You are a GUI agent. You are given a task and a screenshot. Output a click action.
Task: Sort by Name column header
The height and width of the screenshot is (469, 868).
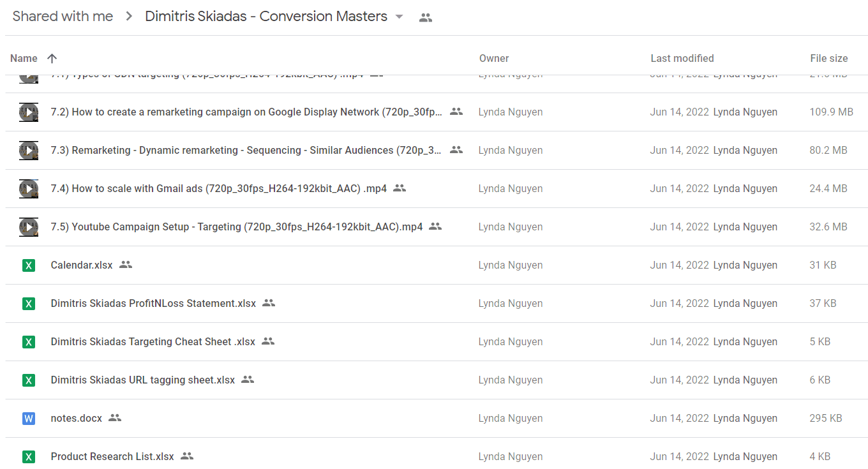(x=24, y=58)
